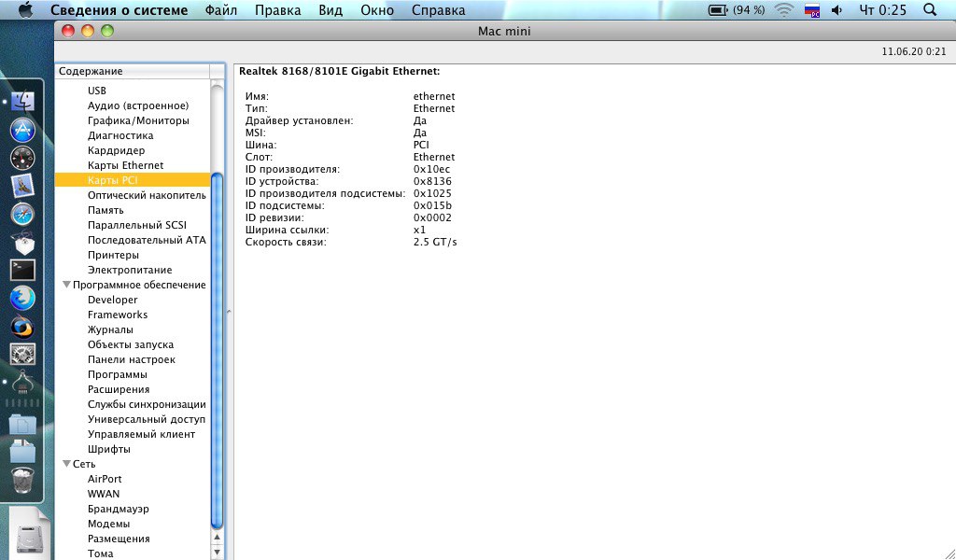Select Frameworks entry
956x560 pixels.
[x=118, y=315]
